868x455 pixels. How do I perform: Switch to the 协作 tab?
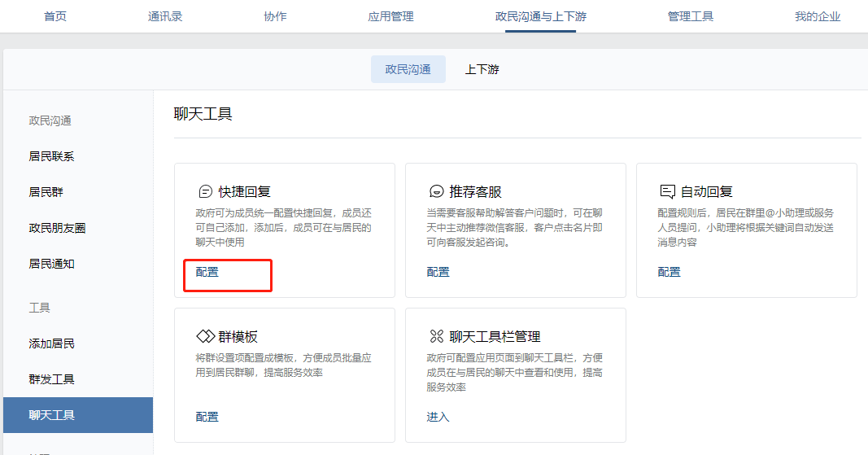point(275,16)
